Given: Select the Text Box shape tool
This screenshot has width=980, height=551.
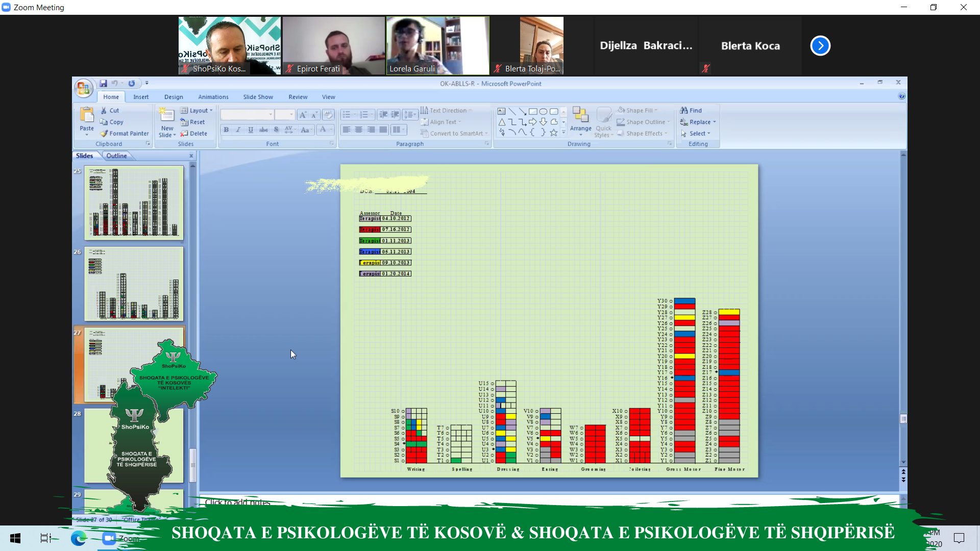Looking at the screenshot, I should click(502, 111).
